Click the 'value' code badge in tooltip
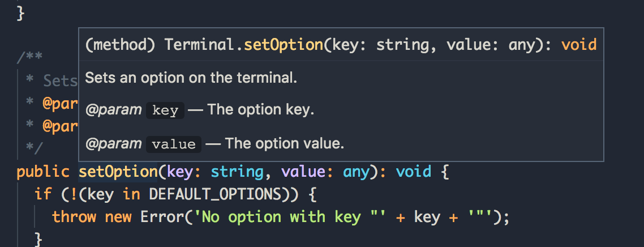This screenshot has height=247, width=644. point(174,144)
